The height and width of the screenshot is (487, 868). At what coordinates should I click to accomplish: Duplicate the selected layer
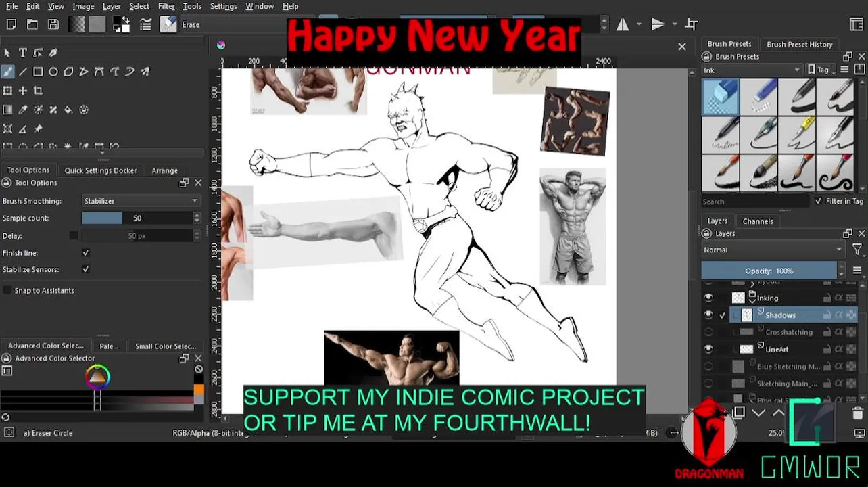click(x=739, y=412)
